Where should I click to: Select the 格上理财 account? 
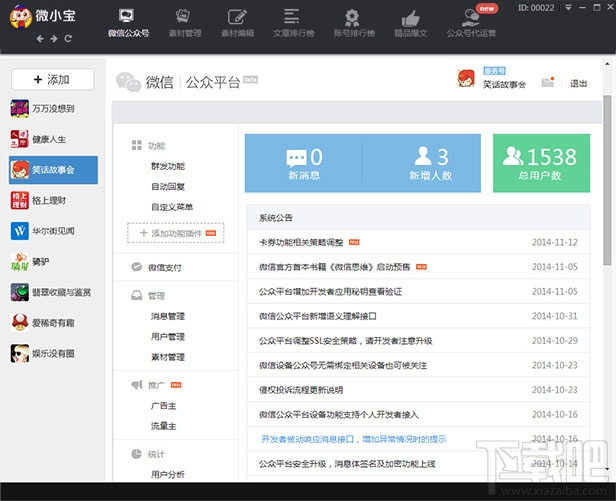coord(53,200)
